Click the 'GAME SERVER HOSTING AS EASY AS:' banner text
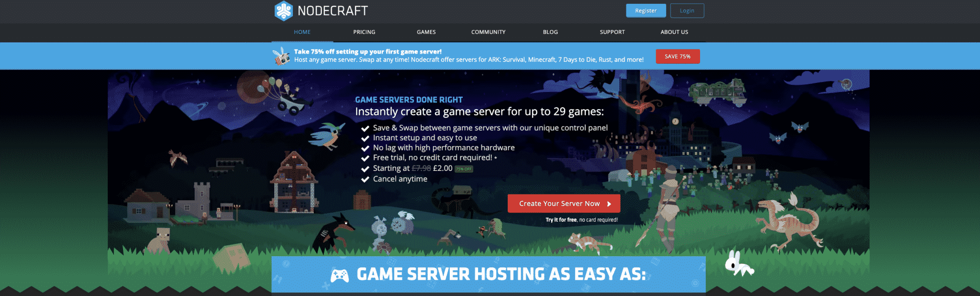This screenshot has width=980, height=296. (x=501, y=274)
